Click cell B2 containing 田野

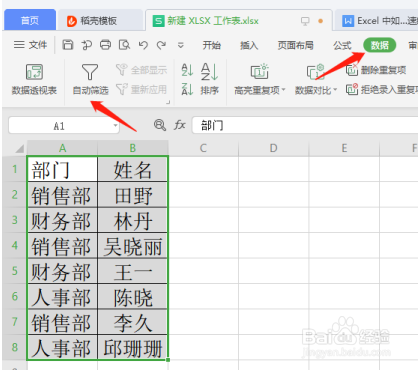[133, 195]
